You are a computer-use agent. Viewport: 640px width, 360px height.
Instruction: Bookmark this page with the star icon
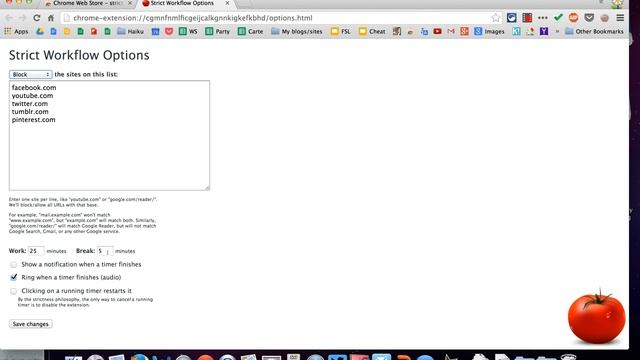click(496, 18)
